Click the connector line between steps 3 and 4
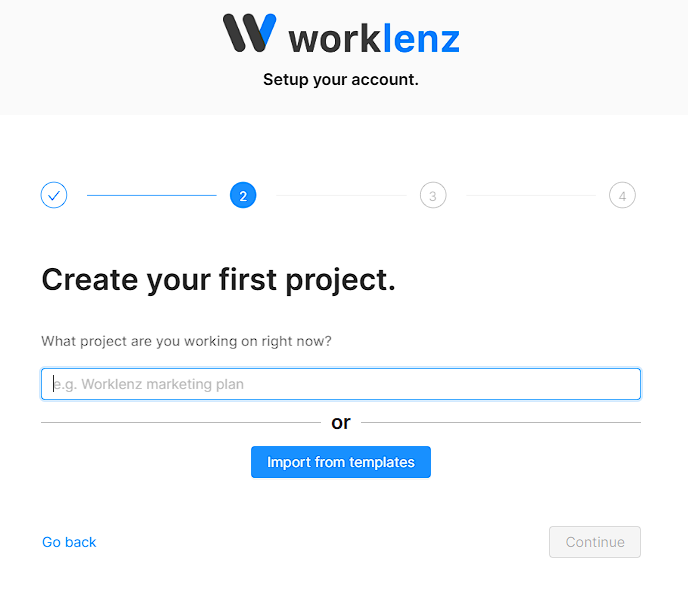This screenshot has height=597, width=688. click(x=527, y=195)
